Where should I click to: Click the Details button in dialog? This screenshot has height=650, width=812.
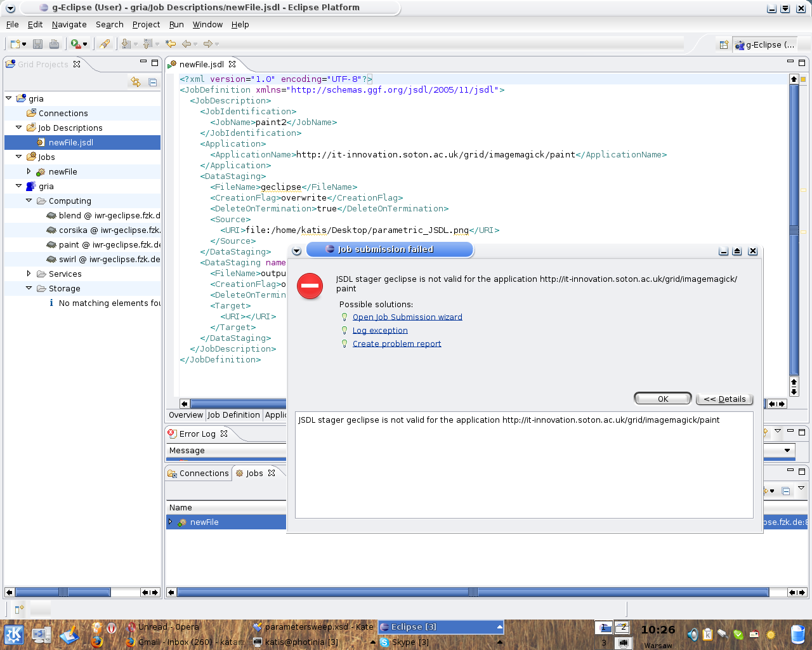724,399
